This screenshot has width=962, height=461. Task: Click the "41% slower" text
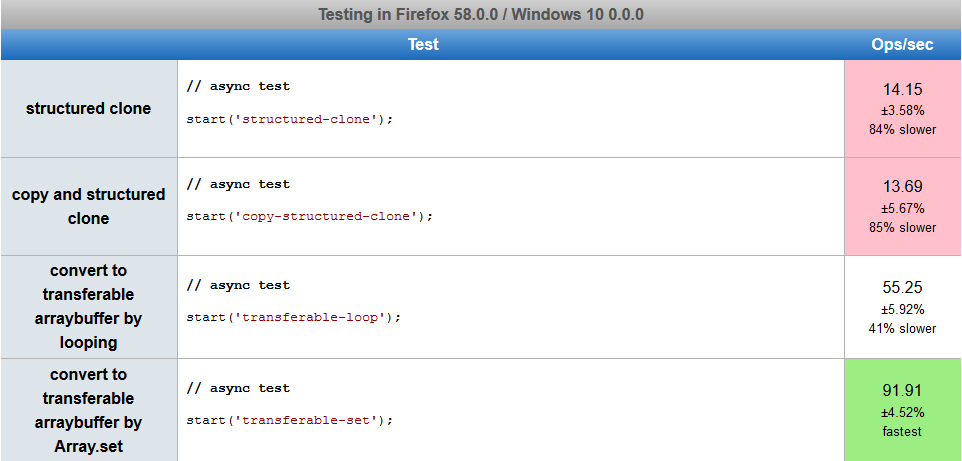(x=902, y=328)
